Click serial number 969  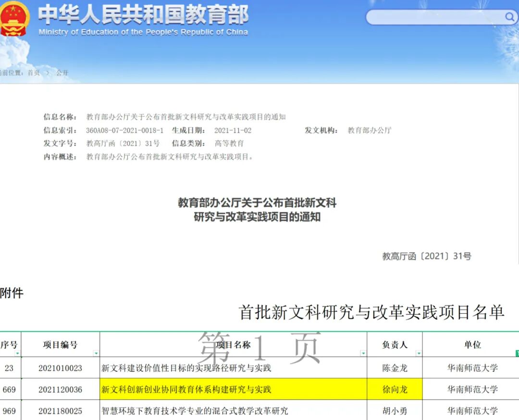coord(9,411)
